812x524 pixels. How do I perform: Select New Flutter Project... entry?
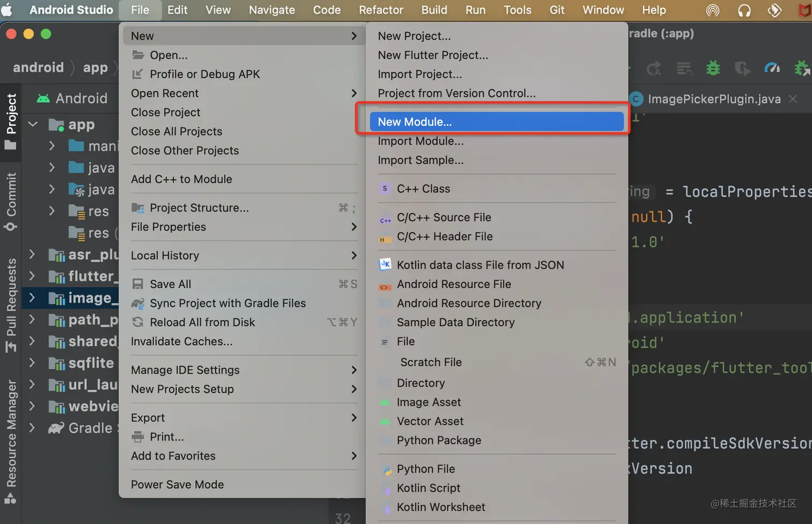pos(497,55)
